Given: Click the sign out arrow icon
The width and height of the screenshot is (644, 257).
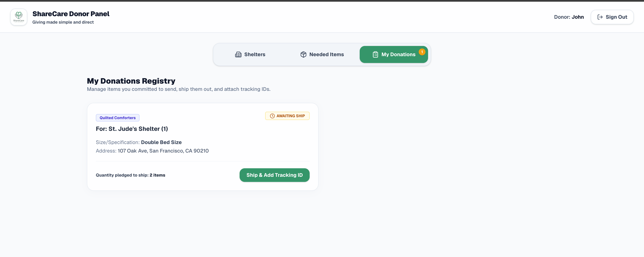Looking at the screenshot, I should pyautogui.click(x=600, y=17).
